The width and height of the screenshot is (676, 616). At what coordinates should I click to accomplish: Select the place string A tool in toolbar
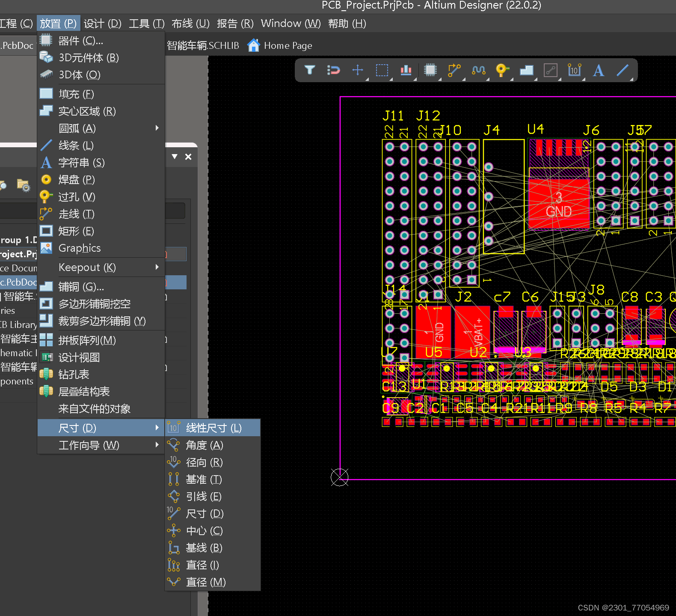[x=599, y=70]
